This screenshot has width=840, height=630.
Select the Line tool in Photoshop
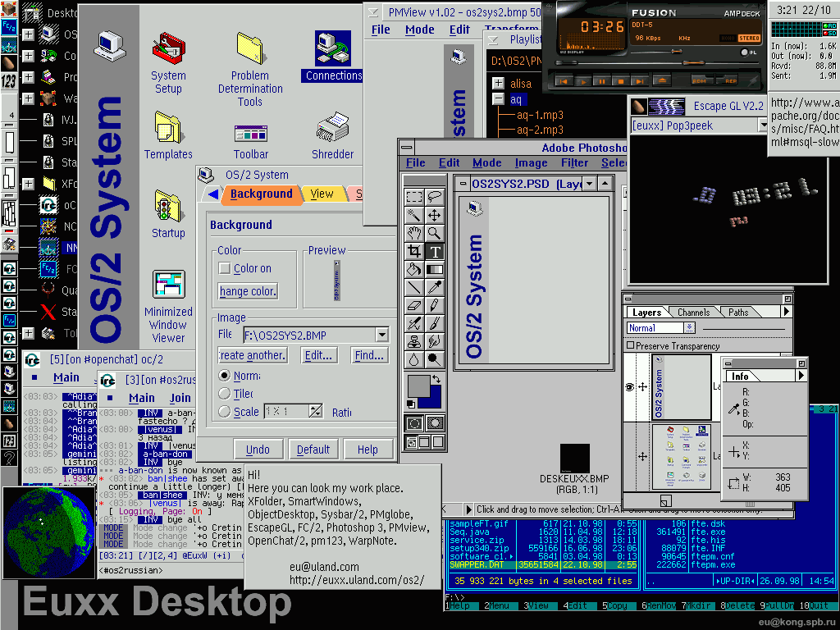coord(414,288)
